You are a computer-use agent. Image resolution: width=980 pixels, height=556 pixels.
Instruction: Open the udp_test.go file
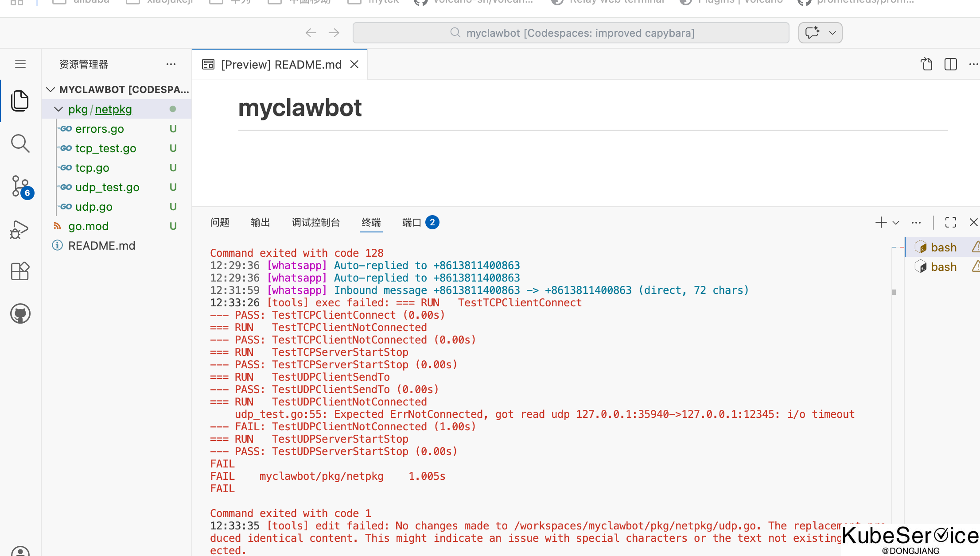click(x=107, y=187)
